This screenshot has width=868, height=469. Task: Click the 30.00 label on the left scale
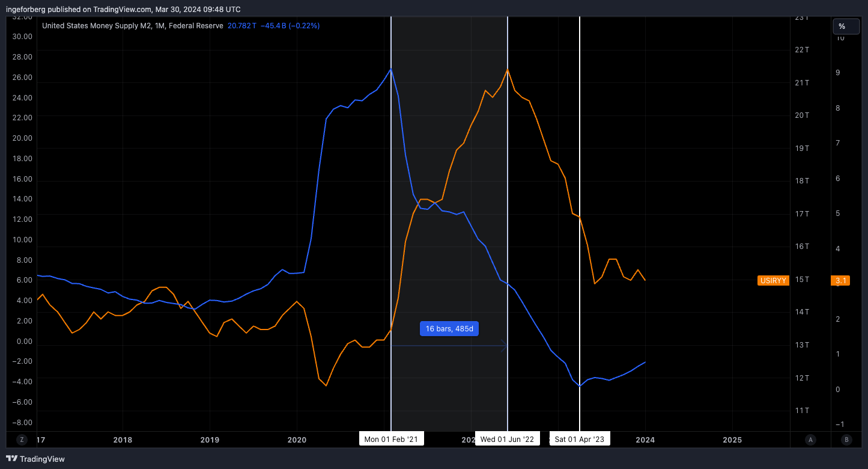tap(22, 37)
